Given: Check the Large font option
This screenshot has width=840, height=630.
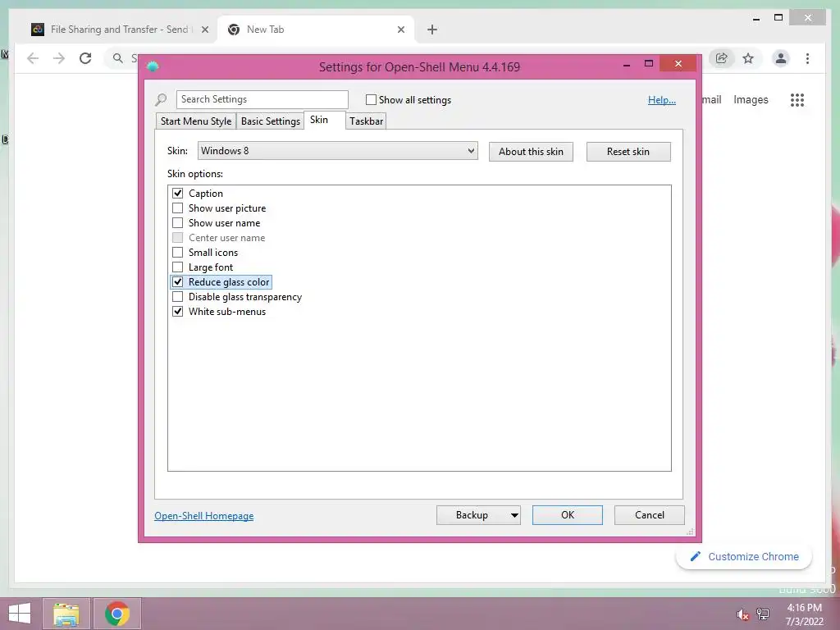Looking at the screenshot, I should click(178, 267).
